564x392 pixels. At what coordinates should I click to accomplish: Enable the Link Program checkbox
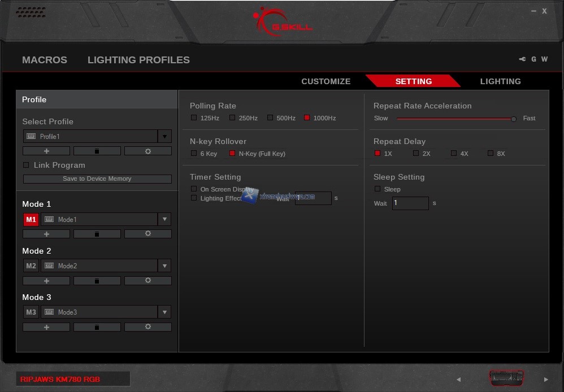pos(26,165)
